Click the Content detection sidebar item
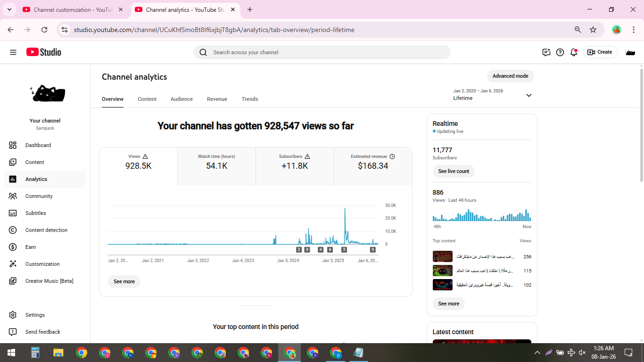 click(x=46, y=230)
